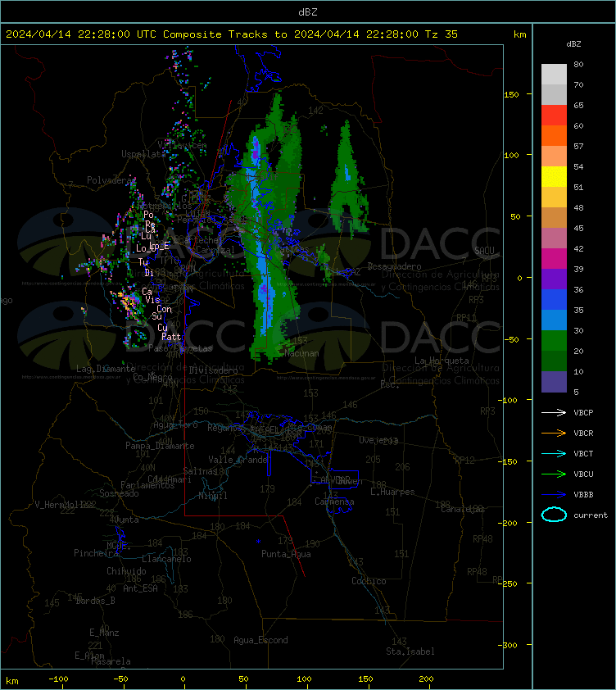Image resolution: width=616 pixels, height=690 pixels.
Task: Click the 'Nihuil' map label
Action: [x=213, y=496]
